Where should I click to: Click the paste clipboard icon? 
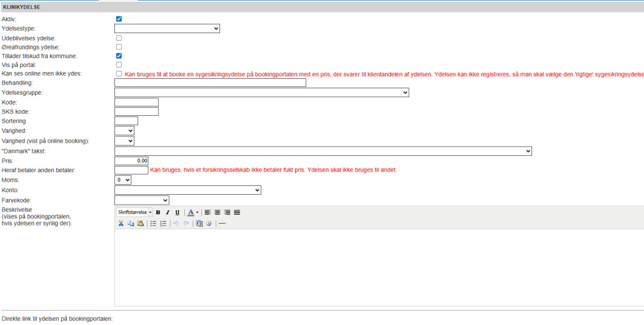coord(140,223)
